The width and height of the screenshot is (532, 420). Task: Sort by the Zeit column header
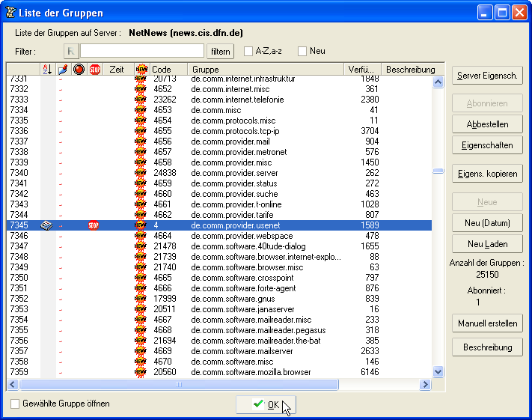click(x=117, y=70)
